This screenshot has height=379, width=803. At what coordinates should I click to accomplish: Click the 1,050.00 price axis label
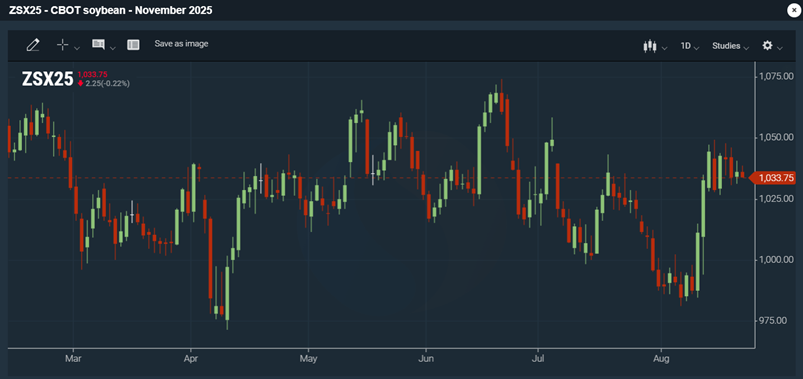coord(776,137)
